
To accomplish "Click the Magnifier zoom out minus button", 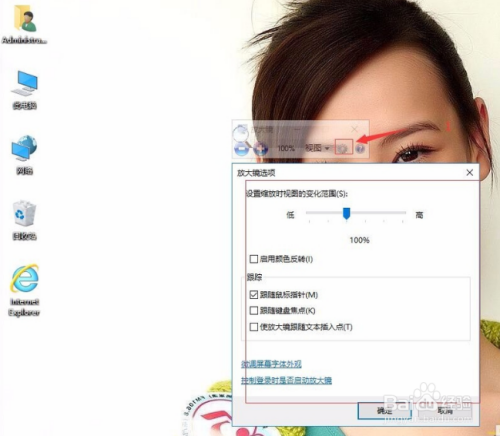I will [242, 148].
